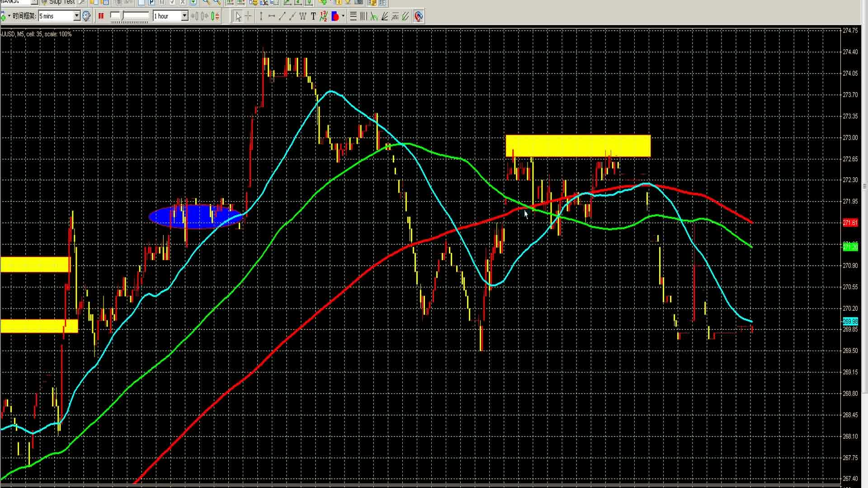
Task: Click the first magnifier zoom icon
Action: [x=206, y=2]
